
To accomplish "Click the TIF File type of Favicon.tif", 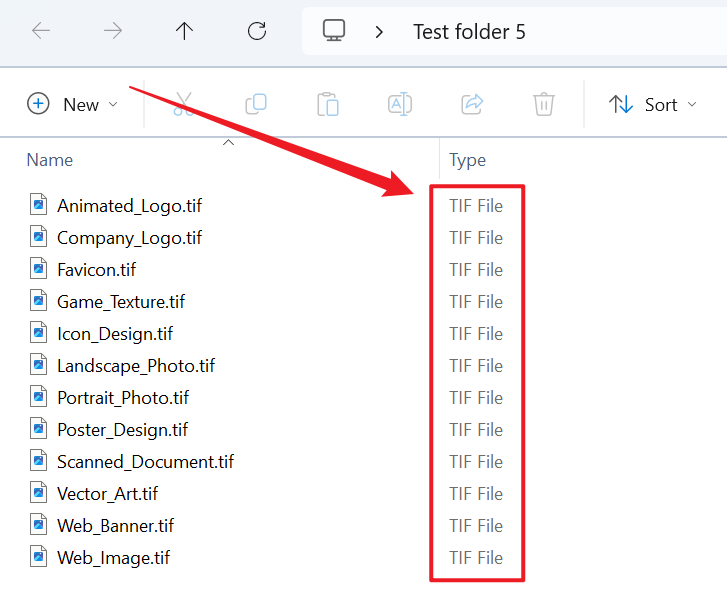I will [476, 269].
